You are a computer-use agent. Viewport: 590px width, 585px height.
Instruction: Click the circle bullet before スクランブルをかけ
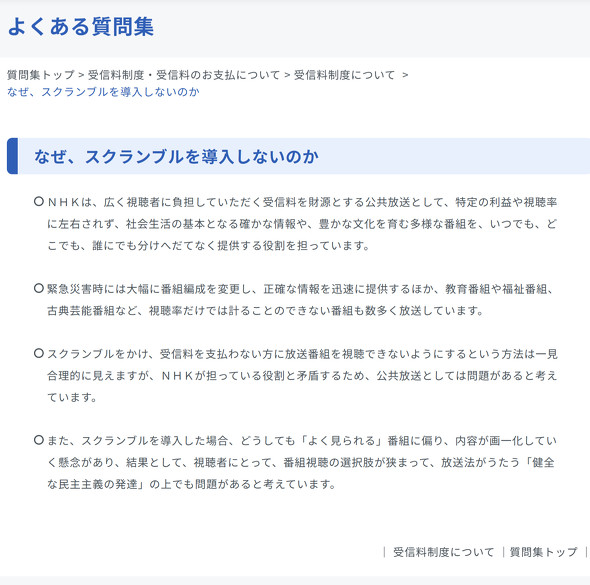[39, 353]
